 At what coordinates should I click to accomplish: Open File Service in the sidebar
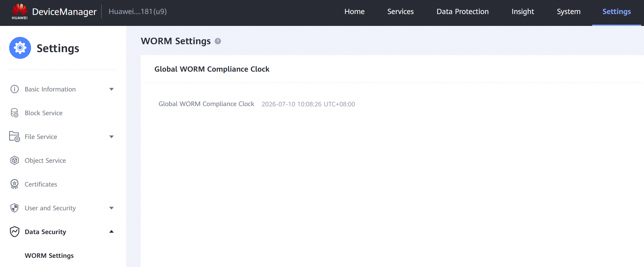pos(41,137)
